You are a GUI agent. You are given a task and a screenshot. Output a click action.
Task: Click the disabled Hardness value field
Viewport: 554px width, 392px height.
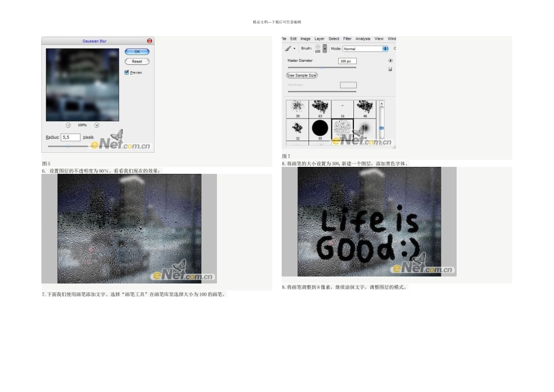click(x=348, y=85)
